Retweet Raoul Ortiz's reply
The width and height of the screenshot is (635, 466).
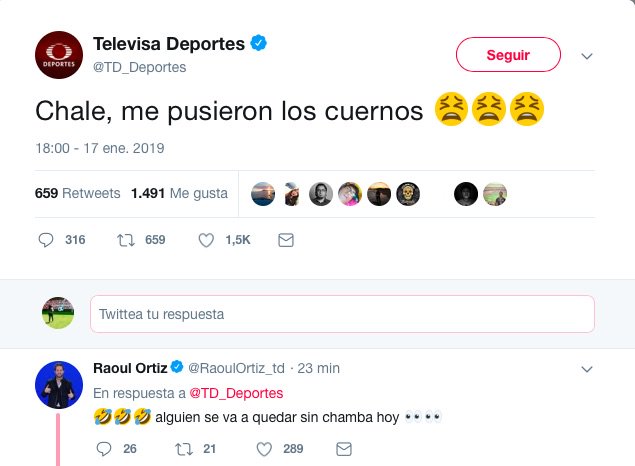(x=181, y=449)
